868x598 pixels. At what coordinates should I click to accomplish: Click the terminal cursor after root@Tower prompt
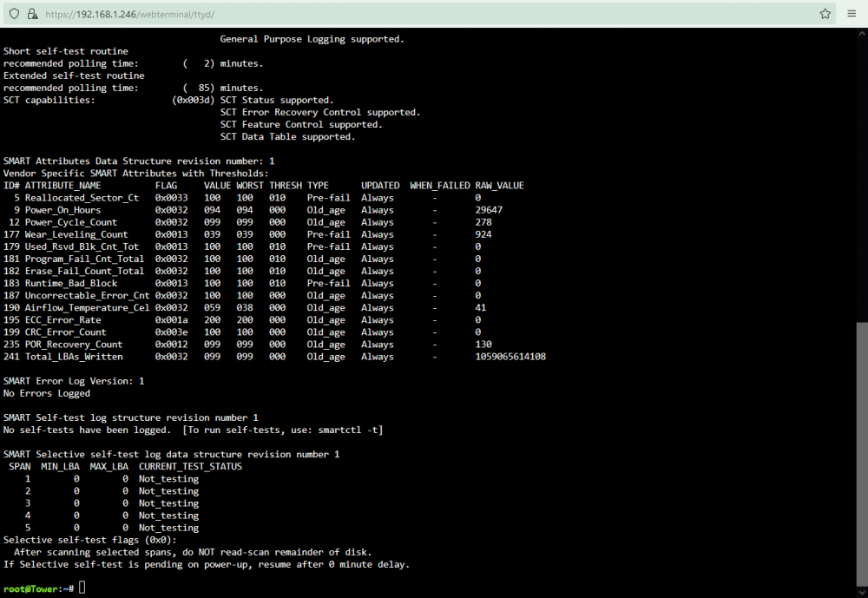point(82,588)
